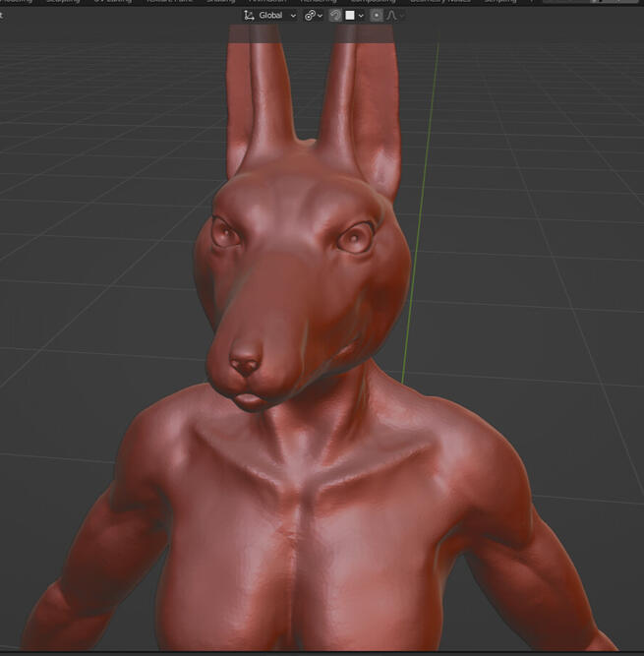Click the pivot point icon
Screen dimensions: 644x656
point(310,16)
